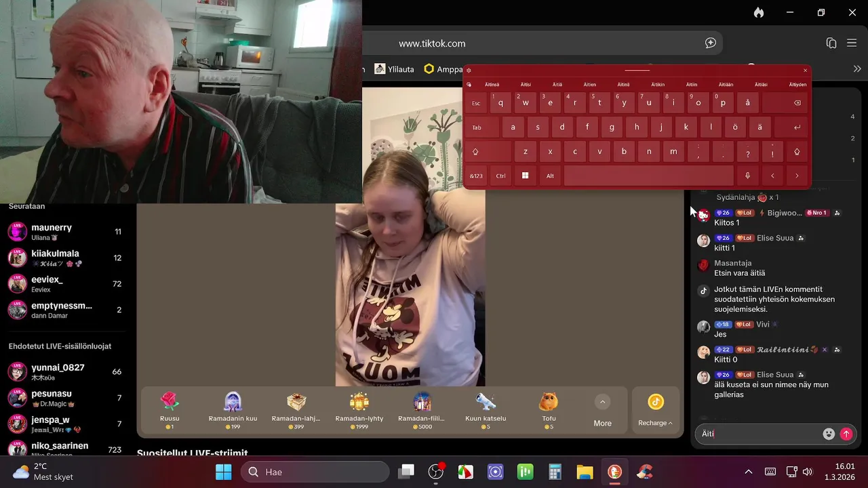This screenshot has height=488, width=868.
Task: Click the browser fire clear-data icon
Action: [759, 12]
